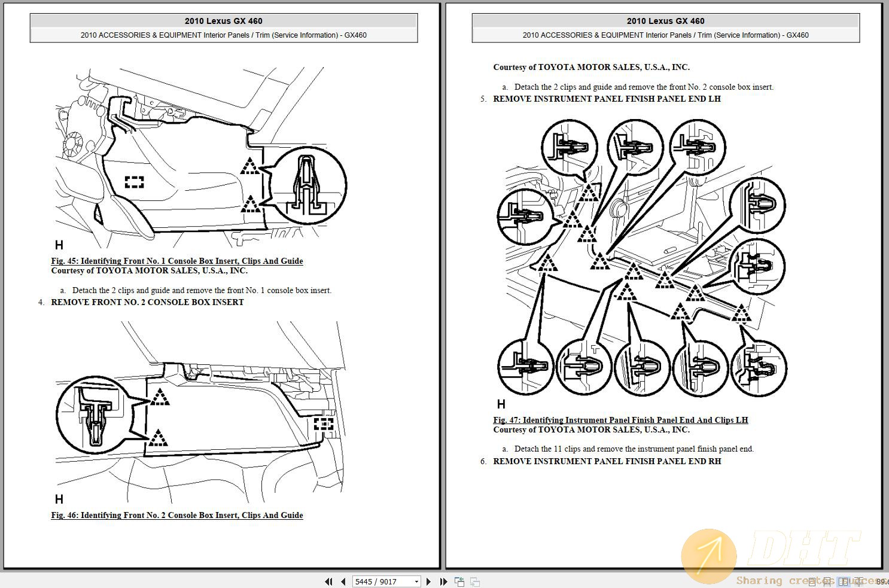Click Fig. 47 Instrument Panel Finish caption

click(620, 420)
